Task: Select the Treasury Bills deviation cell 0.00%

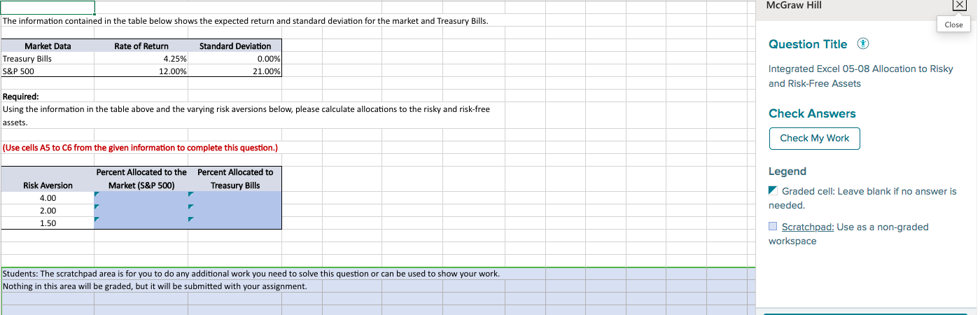Action: (235, 59)
